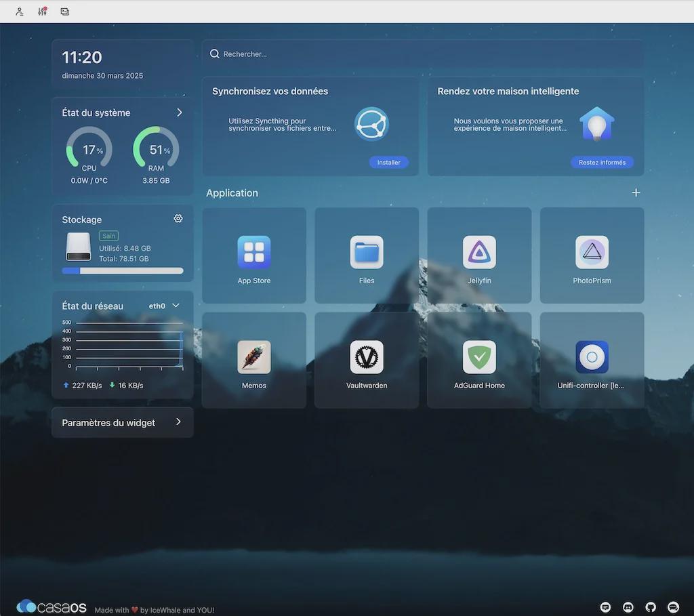Screen dimensions: 694x616
Task: Launch the Vaultwarden app
Action: click(x=367, y=358)
